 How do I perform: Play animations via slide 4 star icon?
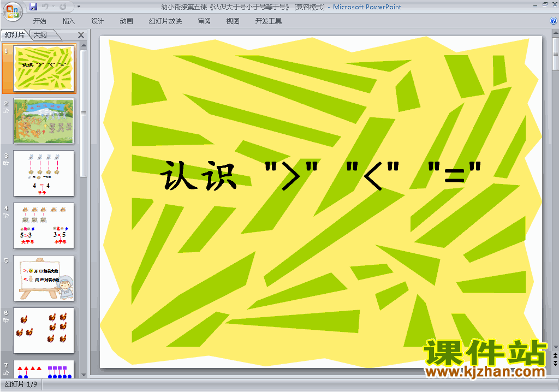point(6,216)
